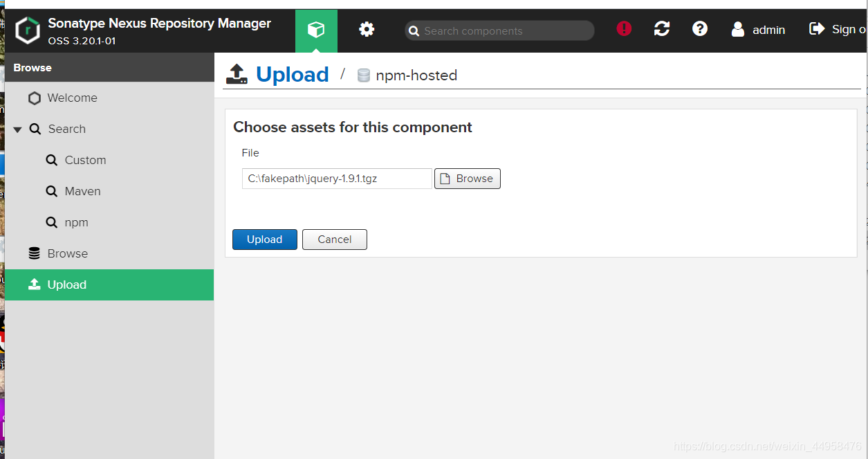This screenshot has width=868, height=459.
Task: Select the Upload sidebar item
Action: (109, 285)
